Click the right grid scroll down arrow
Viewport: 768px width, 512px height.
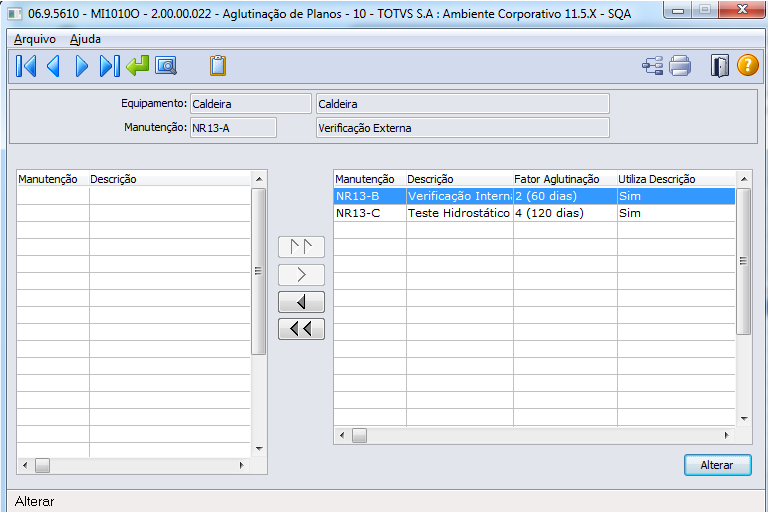click(x=744, y=419)
